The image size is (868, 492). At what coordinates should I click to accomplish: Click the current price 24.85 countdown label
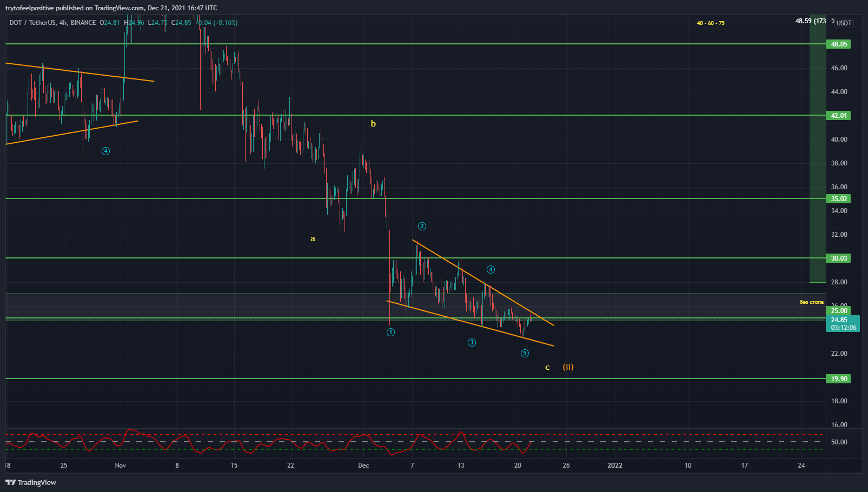pos(843,324)
